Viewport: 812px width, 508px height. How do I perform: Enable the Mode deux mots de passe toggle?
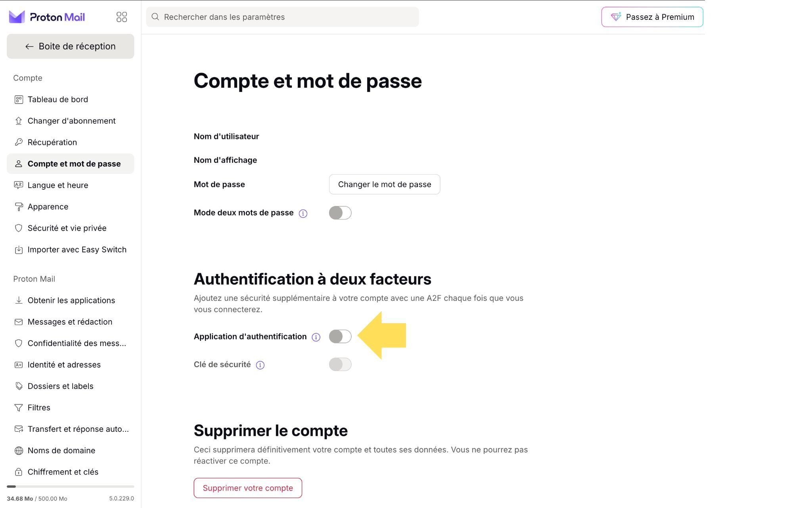pos(340,213)
